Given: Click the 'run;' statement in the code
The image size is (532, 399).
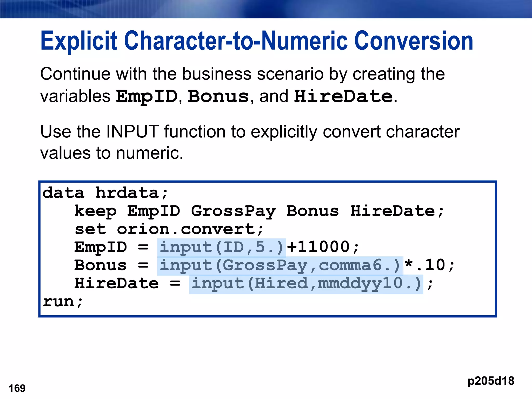Looking at the screenshot, I should tap(63, 302).
